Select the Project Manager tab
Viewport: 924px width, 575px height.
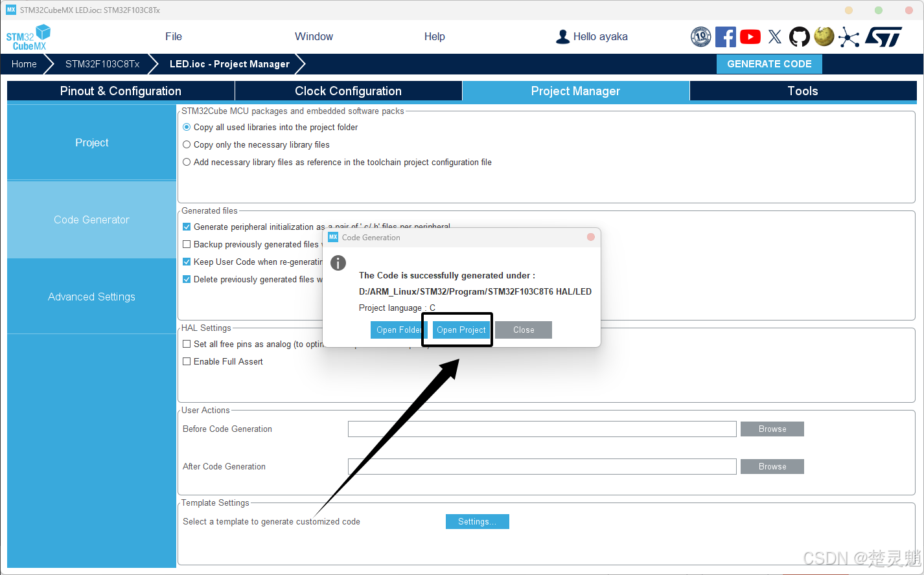coord(575,91)
